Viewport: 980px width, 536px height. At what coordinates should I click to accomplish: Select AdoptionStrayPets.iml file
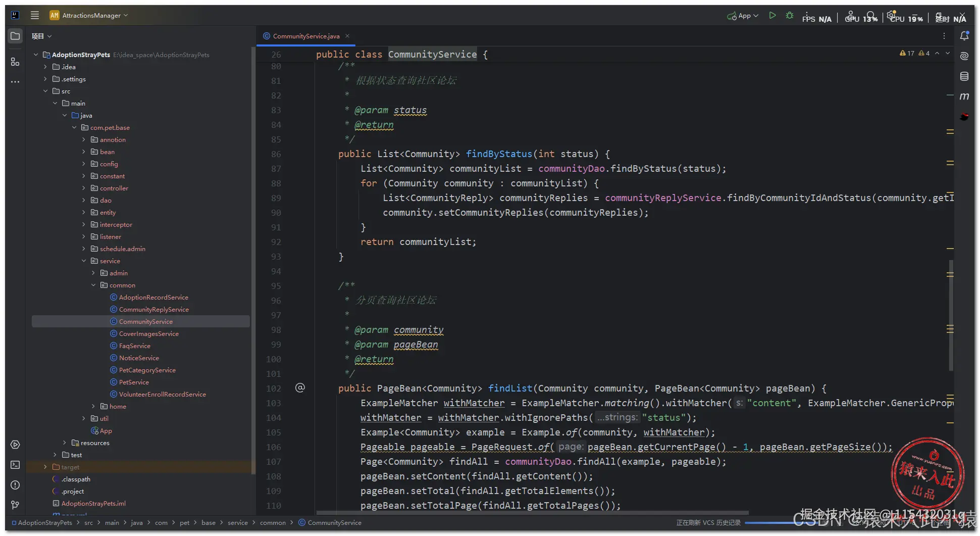89,503
